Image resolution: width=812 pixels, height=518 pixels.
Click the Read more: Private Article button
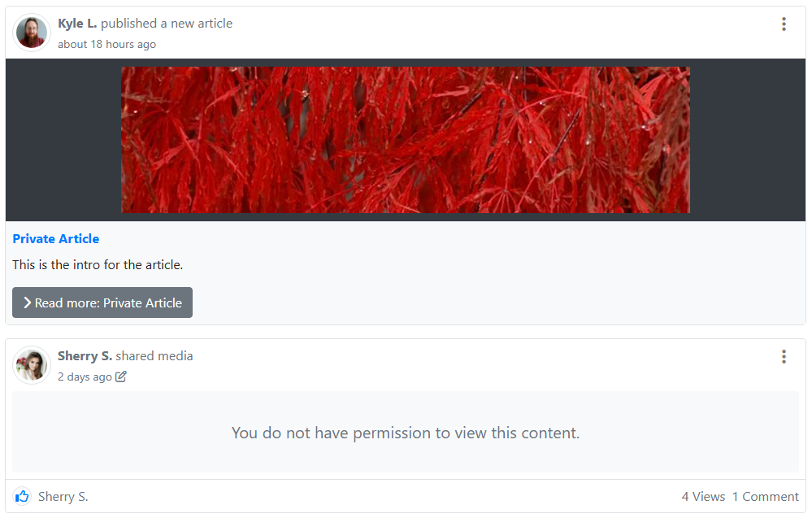click(x=102, y=303)
